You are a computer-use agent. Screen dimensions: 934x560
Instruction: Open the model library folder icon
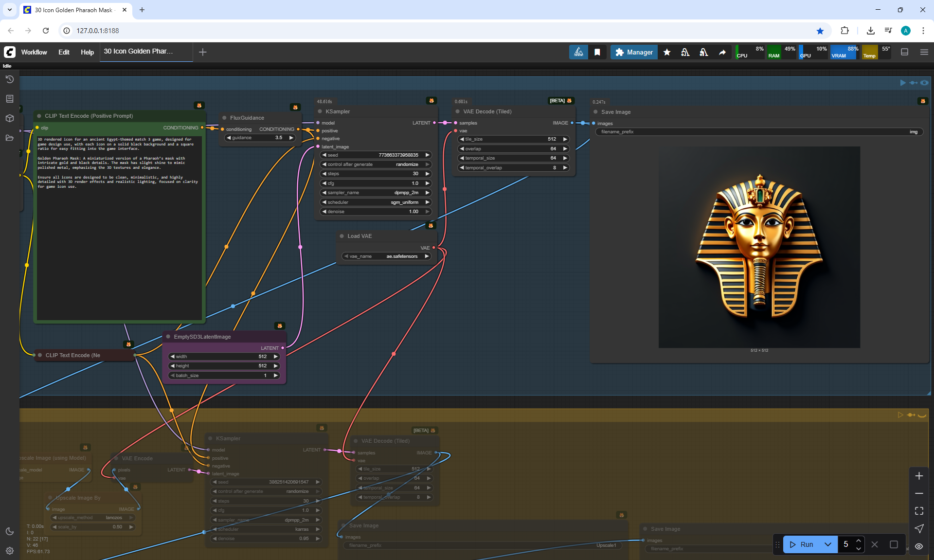coord(9,138)
